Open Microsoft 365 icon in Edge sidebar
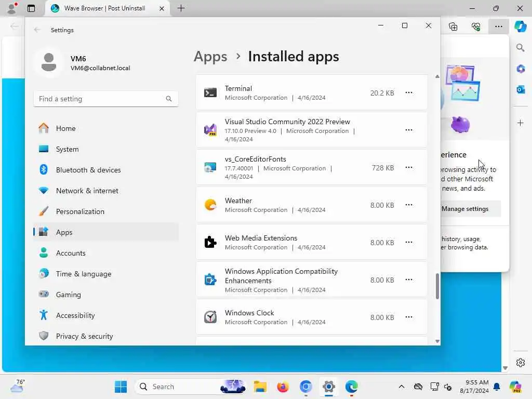Image resolution: width=532 pixels, height=399 pixels. tap(521, 69)
